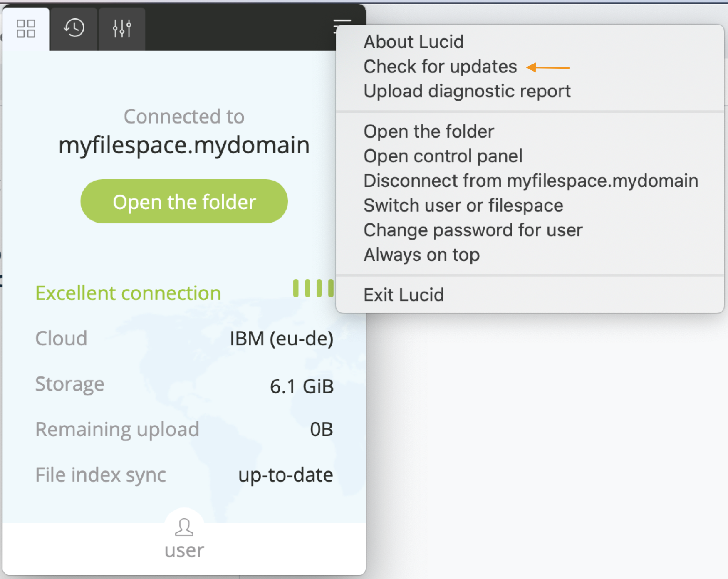The height and width of the screenshot is (579, 728).
Task: Click the user avatar icon
Action: click(184, 527)
